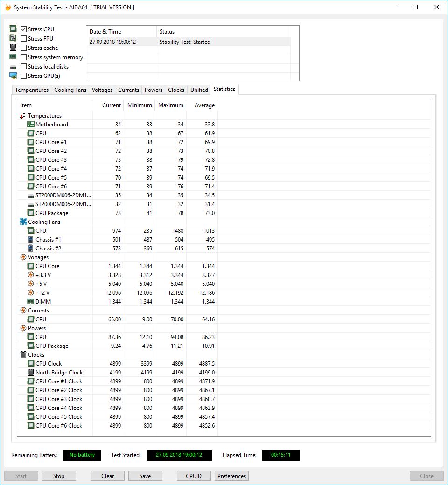Open the Cooling Fans tab
This screenshot has width=448, height=485.
tap(70, 90)
